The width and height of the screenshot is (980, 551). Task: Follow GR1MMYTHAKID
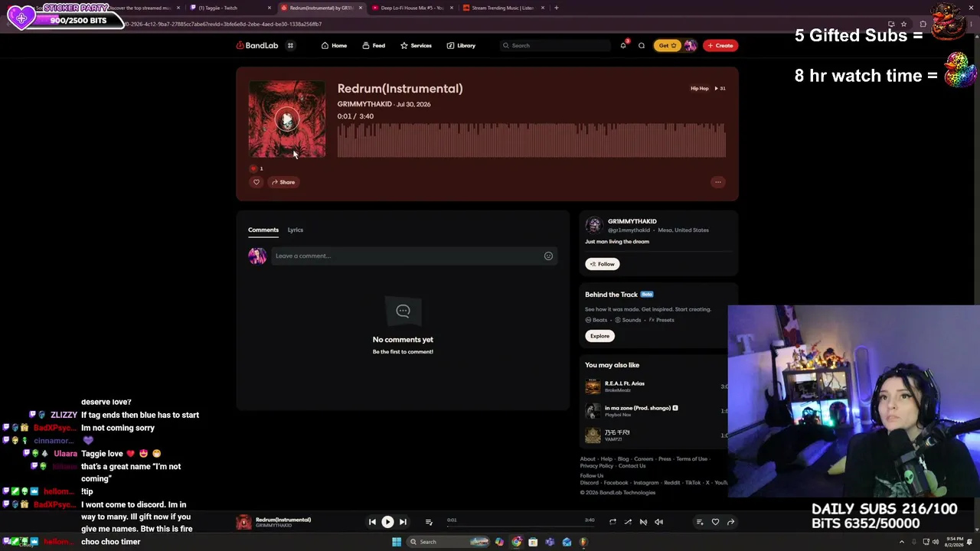click(x=602, y=264)
